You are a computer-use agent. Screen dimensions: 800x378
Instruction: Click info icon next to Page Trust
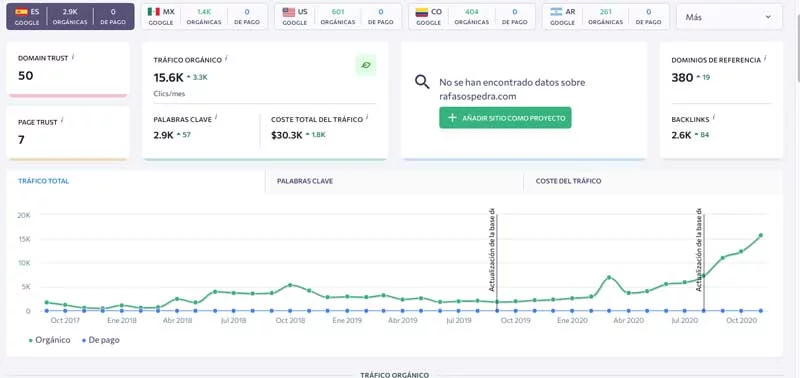pyautogui.click(x=62, y=120)
